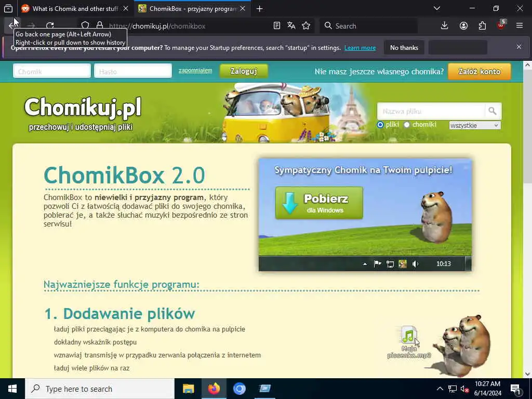Open Windows Start menu
532x399 pixels.
pyautogui.click(x=12, y=389)
